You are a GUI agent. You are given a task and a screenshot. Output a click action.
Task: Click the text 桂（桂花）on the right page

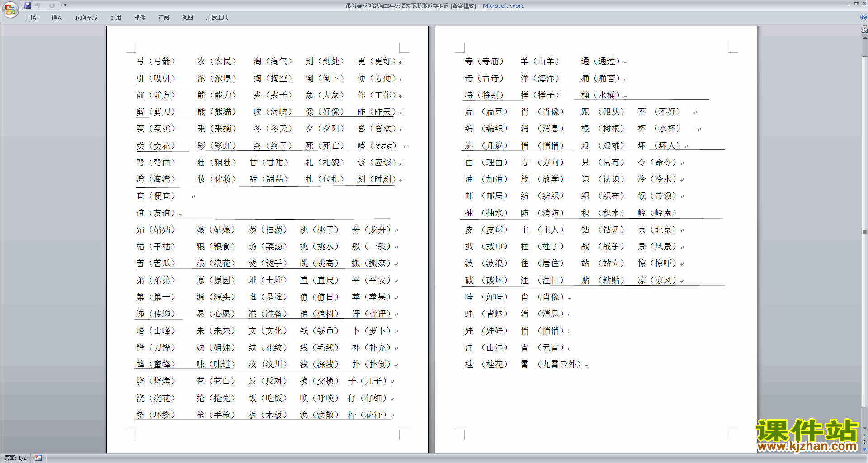(486, 365)
